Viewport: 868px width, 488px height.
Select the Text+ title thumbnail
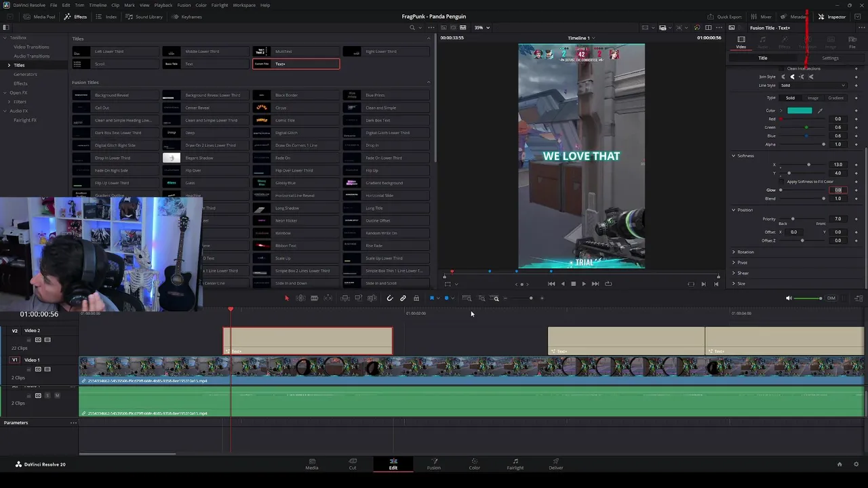point(262,64)
